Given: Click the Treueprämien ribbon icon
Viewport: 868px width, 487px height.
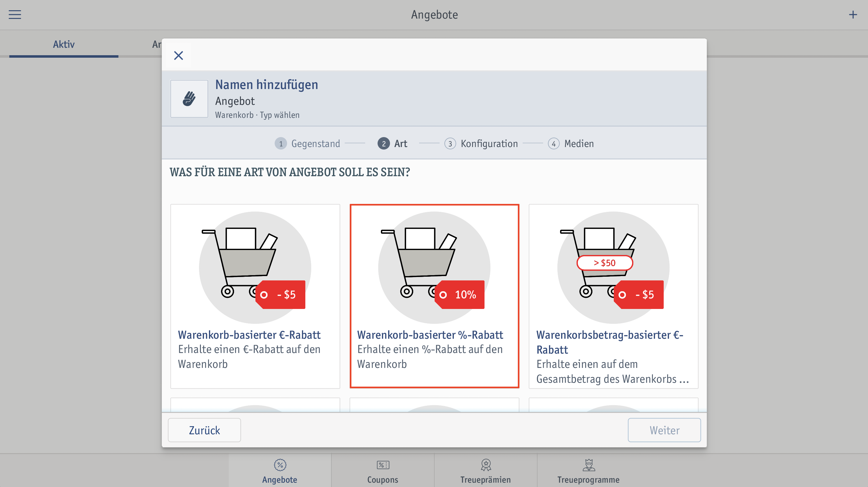Looking at the screenshot, I should click(x=486, y=465).
